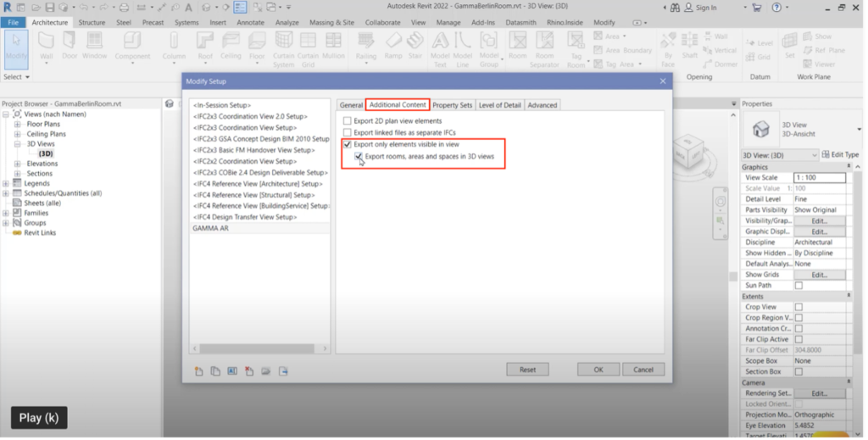Switch to the General tab

351,105
